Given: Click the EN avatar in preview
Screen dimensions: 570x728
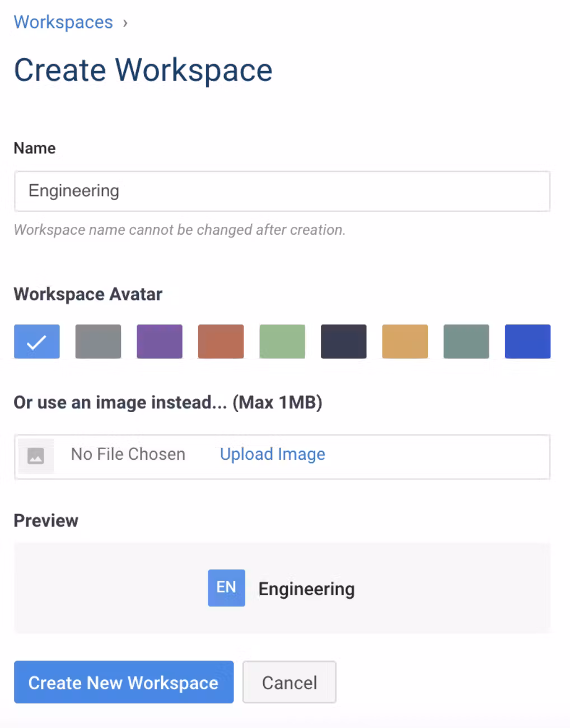Looking at the screenshot, I should pyautogui.click(x=226, y=587).
